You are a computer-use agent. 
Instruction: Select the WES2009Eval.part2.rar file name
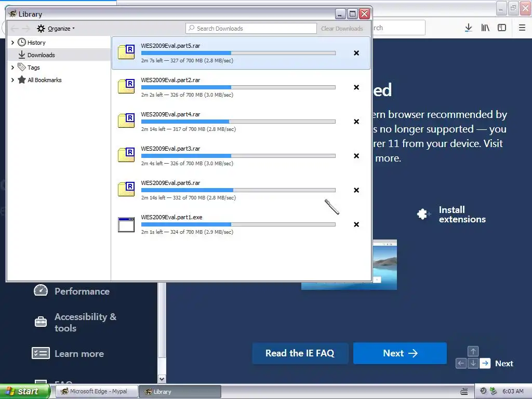tap(170, 80)
